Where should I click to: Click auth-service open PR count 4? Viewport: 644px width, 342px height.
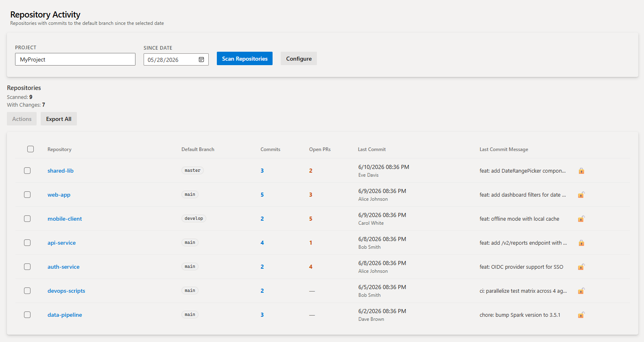coord(311,267)
